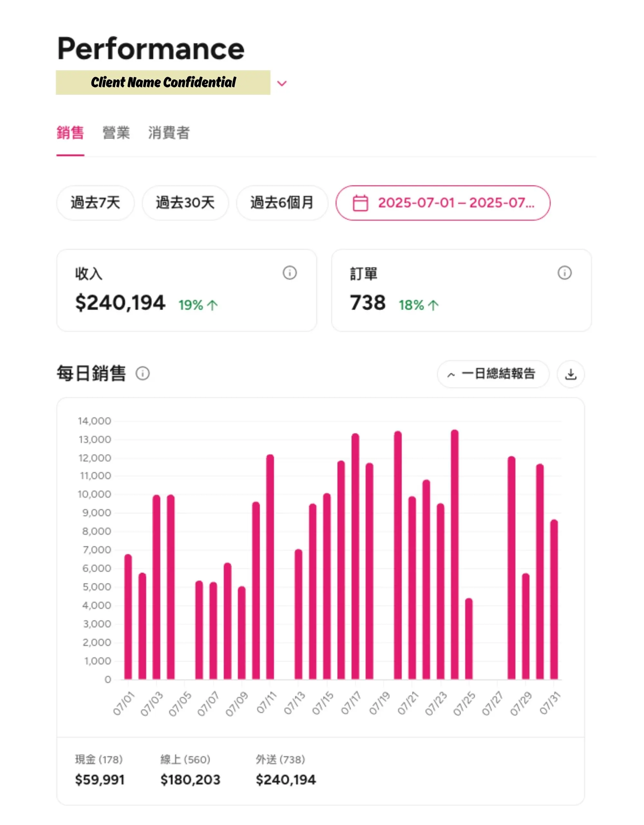Click info icon on 訂單 orders card
The image size is (644, 825).
click(x=564, y=273)
